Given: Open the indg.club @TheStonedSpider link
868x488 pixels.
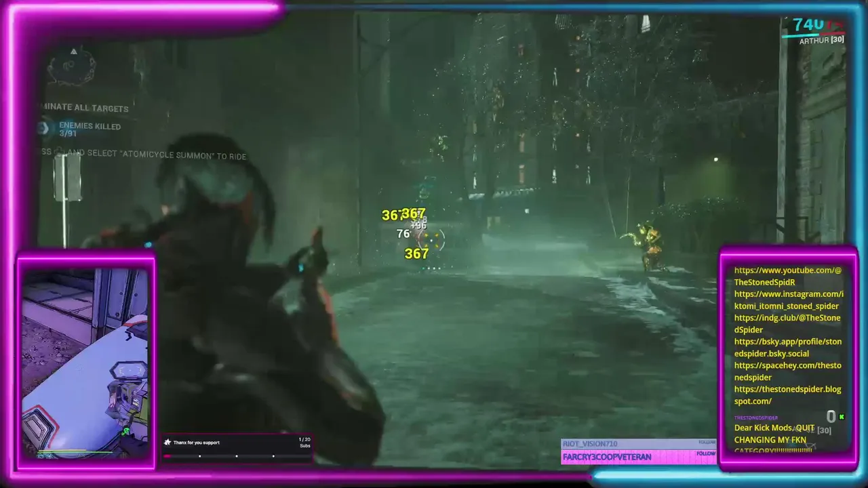Looking at the screenshot, I should pyautogui.click(x=787, y=324).
